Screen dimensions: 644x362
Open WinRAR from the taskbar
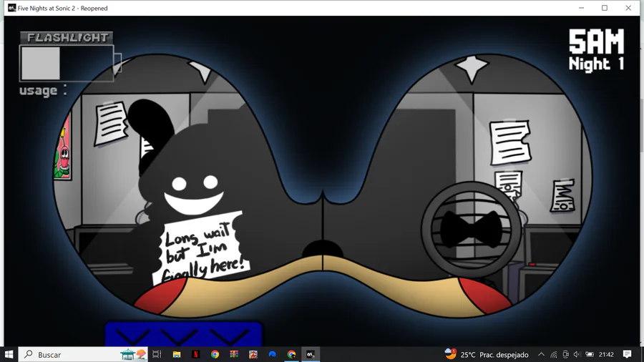234,354
